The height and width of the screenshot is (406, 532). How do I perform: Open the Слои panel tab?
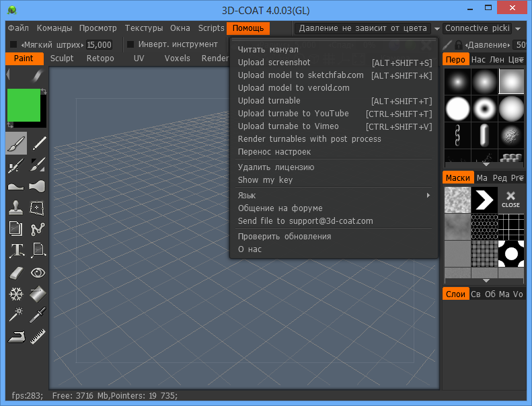coord(455,294)
